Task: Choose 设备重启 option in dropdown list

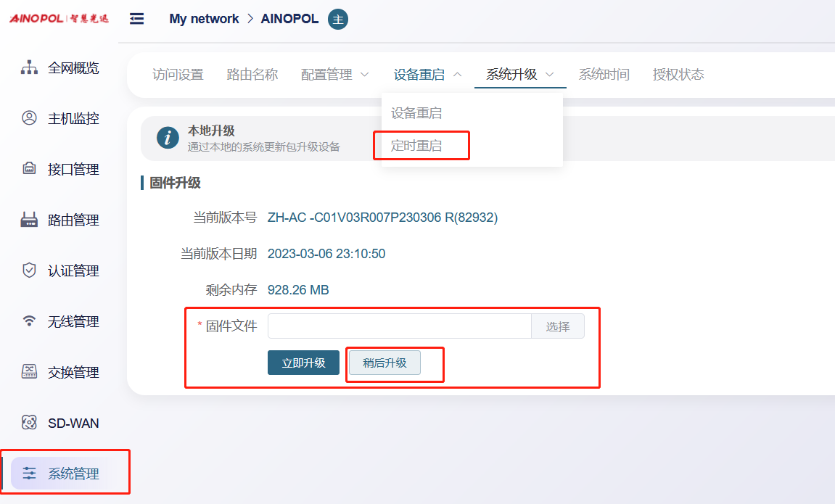Action: pos(416,113)
